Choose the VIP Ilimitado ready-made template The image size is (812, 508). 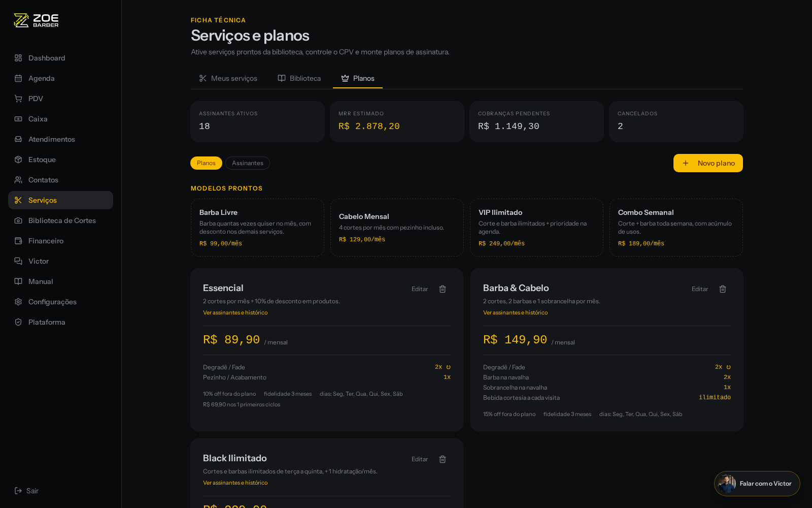tap(536, 228)
